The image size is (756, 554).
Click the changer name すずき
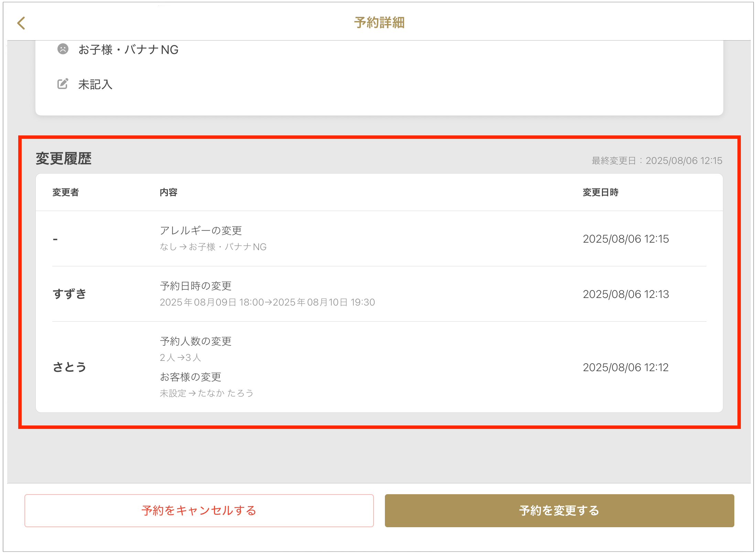click(x=69, y=294)
